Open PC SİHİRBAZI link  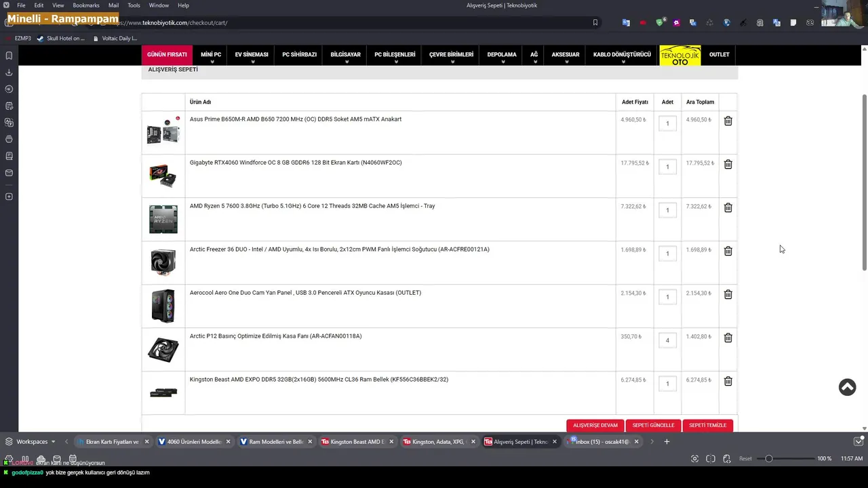click(x=299, y=55)
